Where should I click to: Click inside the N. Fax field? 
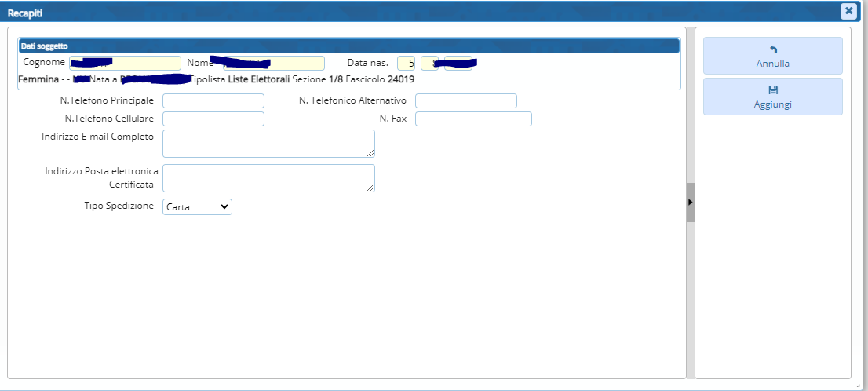click(473, 119)
